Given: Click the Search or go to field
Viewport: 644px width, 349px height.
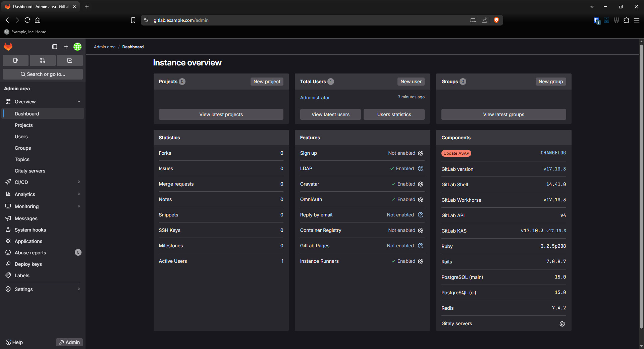Looking at the screenshot, I should [x=43, y=74].
